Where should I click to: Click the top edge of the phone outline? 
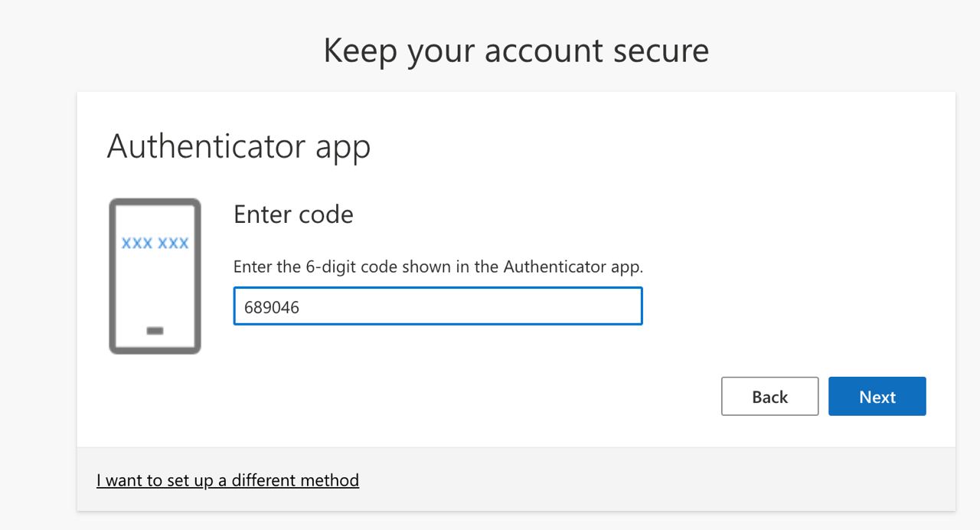pos(154,201)
